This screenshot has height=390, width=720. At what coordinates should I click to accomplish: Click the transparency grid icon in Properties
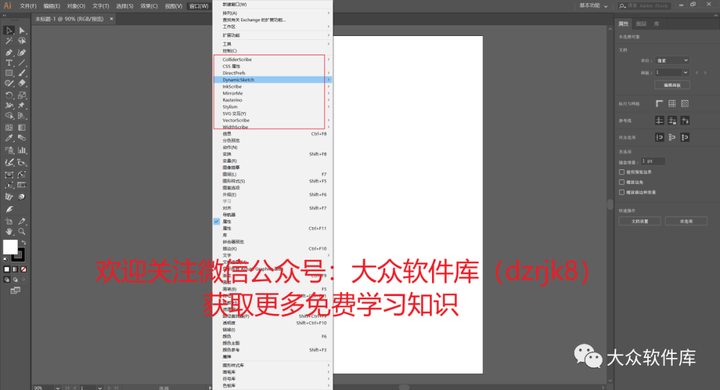click(x=685, y=104)
